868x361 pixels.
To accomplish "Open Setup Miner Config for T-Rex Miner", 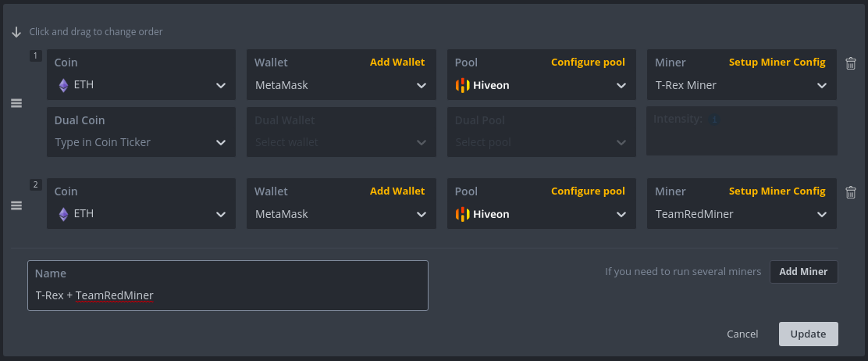I will [777, 62].
